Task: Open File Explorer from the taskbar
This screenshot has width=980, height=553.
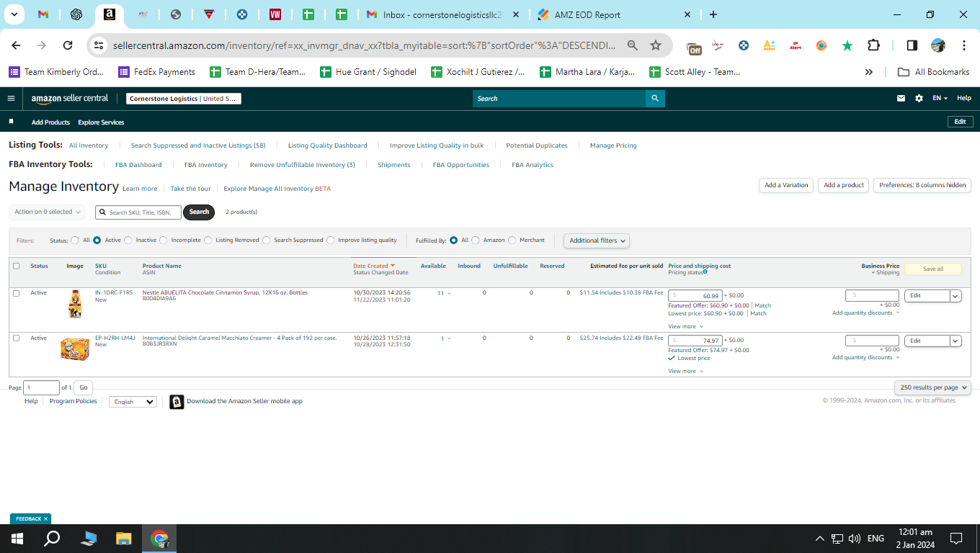Action: (x=124, y=539)
